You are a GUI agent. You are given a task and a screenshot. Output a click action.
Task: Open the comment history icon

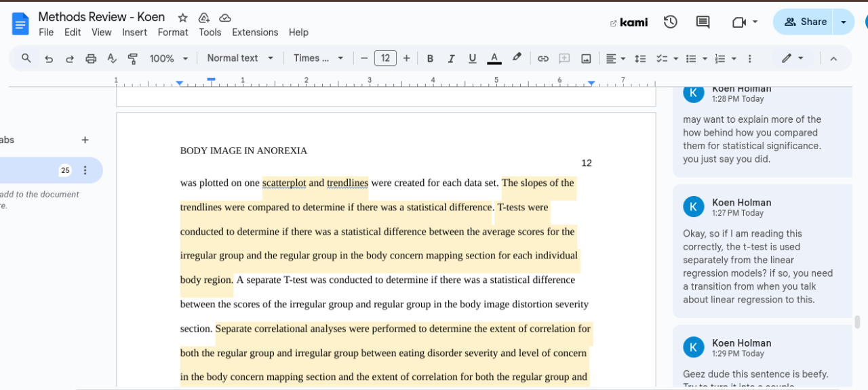click(x=703, y=22)
